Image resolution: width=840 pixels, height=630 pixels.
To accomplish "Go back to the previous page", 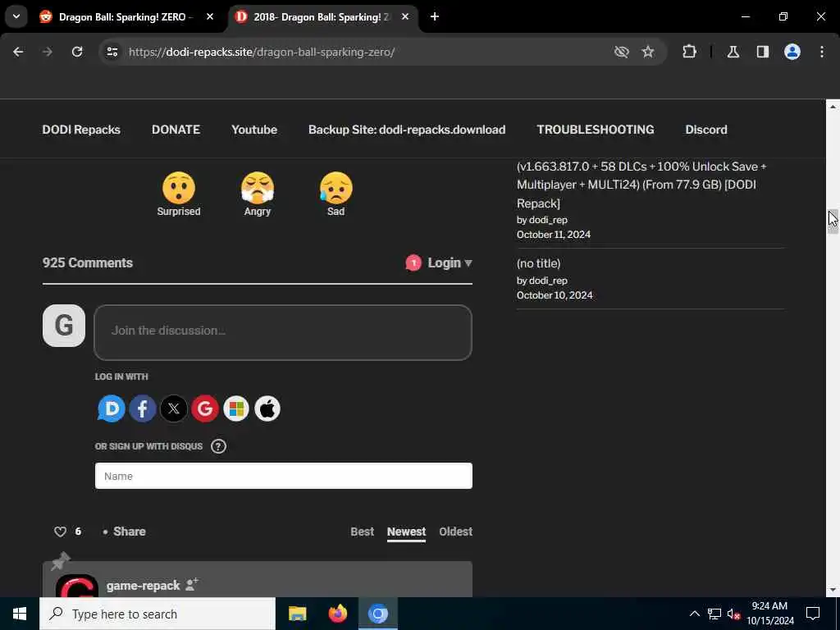I will tap(18, 52).
